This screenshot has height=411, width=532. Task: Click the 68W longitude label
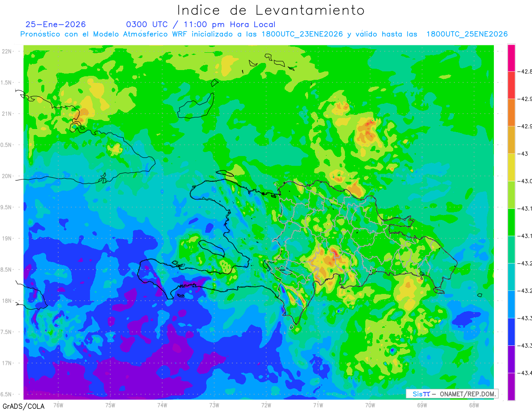474,405
